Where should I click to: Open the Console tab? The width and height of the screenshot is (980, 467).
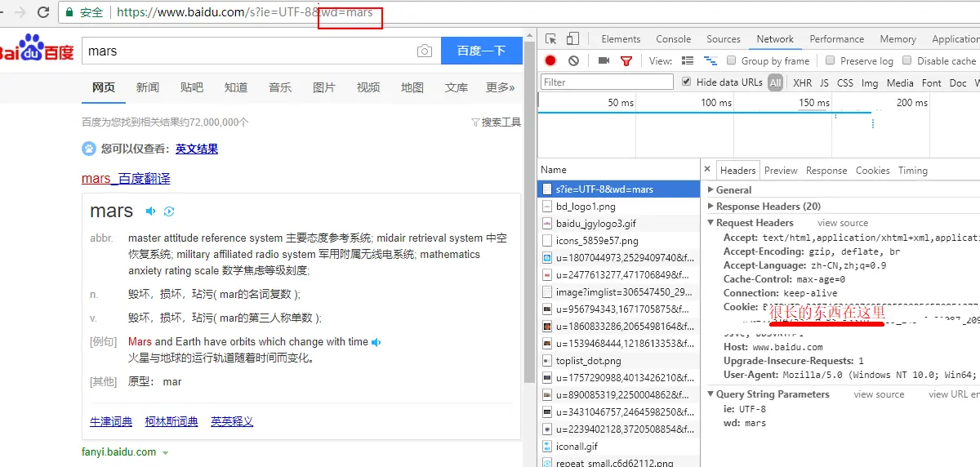(673, 39)
